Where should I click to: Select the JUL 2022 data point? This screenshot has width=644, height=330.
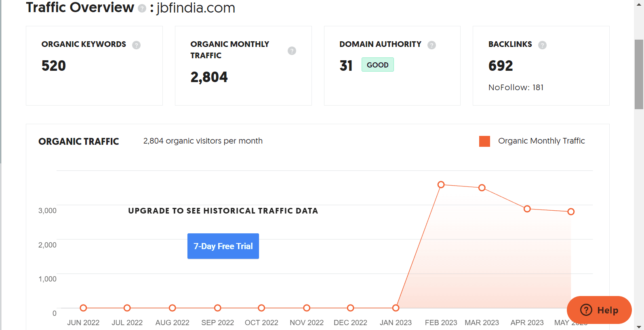tap(127, 308)
